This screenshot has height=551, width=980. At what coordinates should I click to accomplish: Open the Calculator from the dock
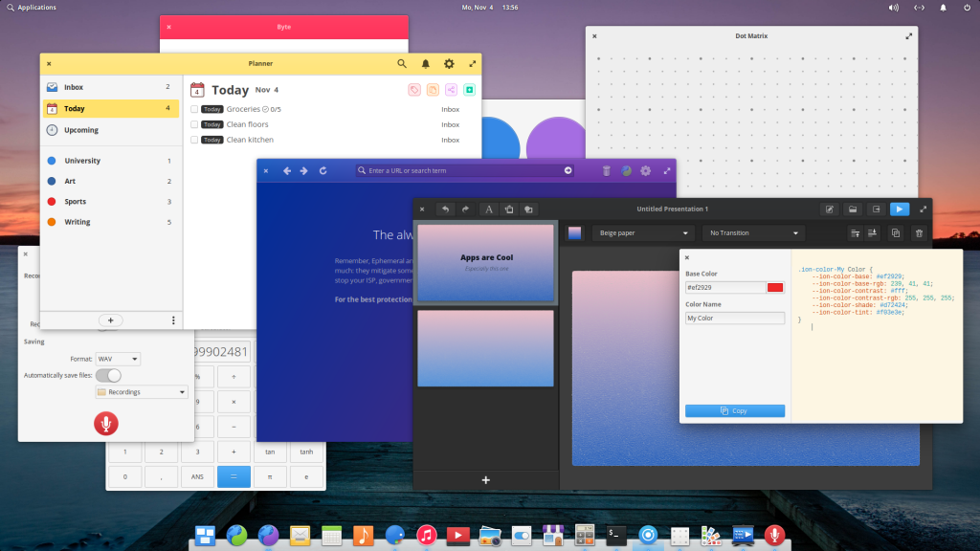coord(585,535)
